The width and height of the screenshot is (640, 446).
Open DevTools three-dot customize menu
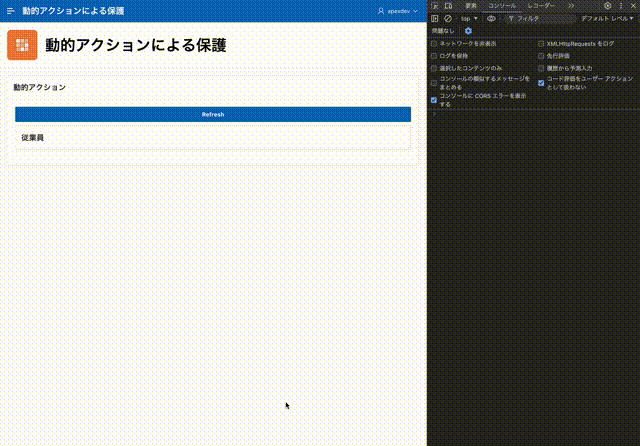(x=621, y=6)
